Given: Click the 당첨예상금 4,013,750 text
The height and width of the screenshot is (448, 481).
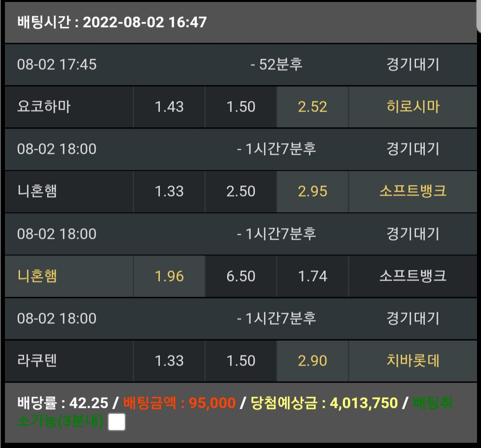Looking at the screenshot, I should [x=324, y=403].
